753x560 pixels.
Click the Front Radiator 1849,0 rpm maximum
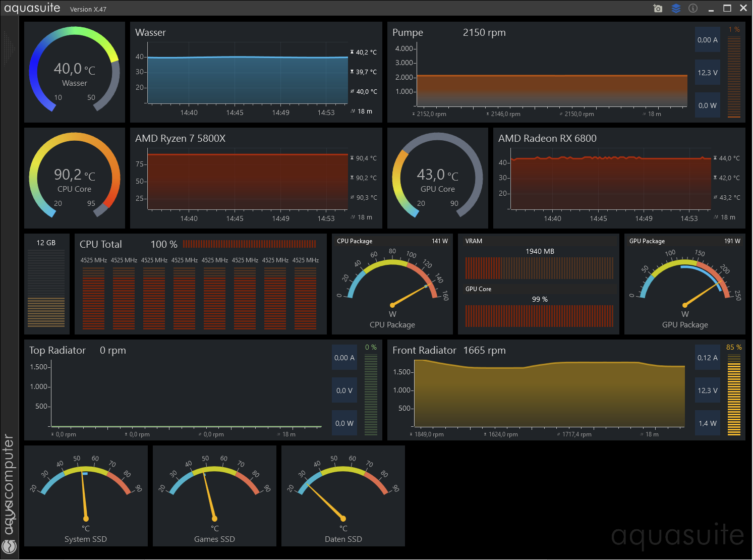point(429,434)
